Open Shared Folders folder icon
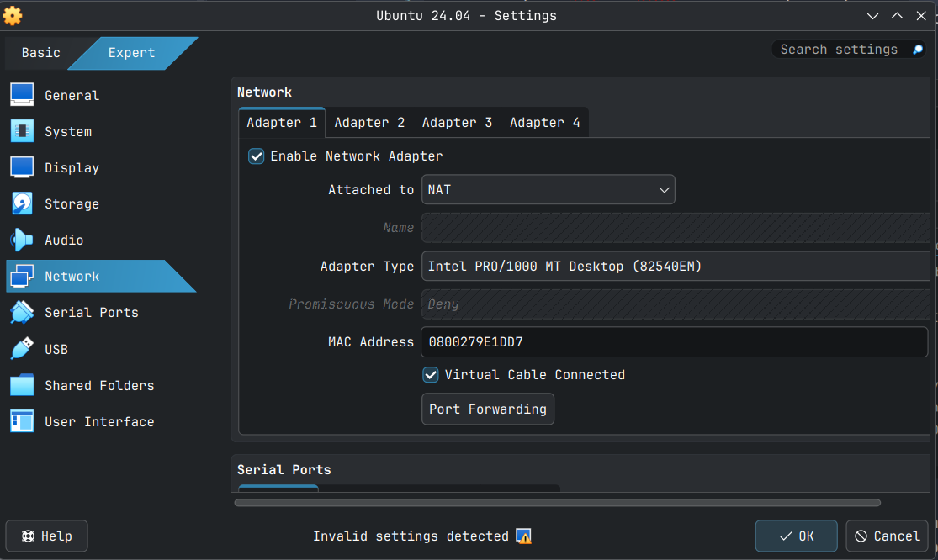 click(x=22, y=385)
